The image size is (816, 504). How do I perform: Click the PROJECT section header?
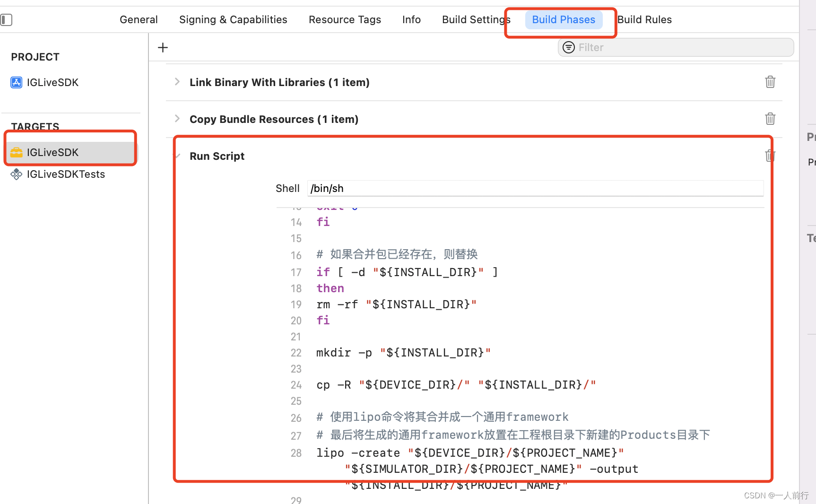pos(35,57)
